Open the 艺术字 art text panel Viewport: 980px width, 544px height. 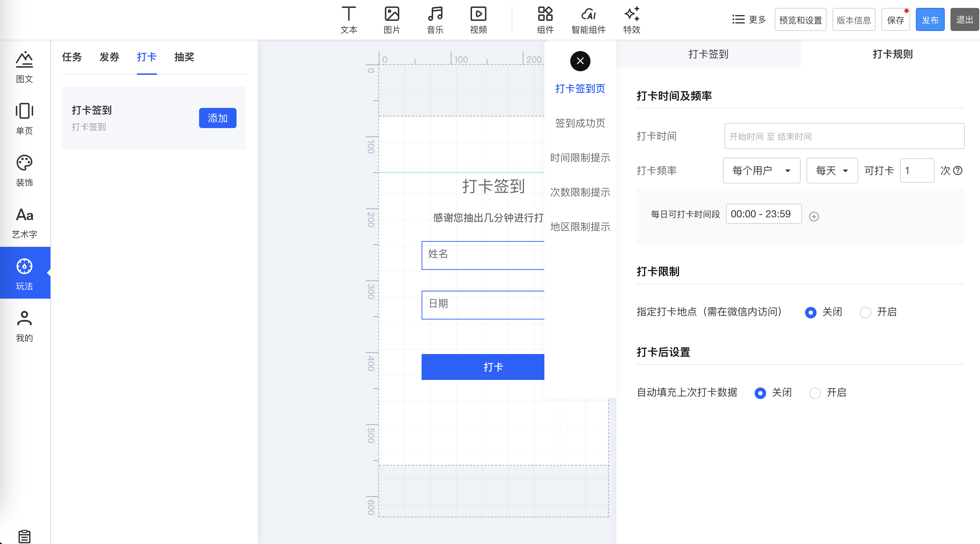point(24,222)
